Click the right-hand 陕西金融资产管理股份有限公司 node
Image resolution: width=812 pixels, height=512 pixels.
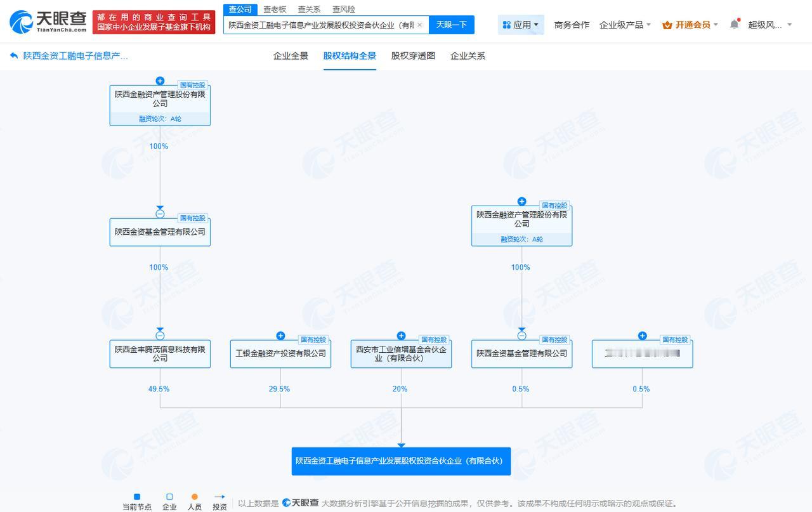click(x=521, y=226)
